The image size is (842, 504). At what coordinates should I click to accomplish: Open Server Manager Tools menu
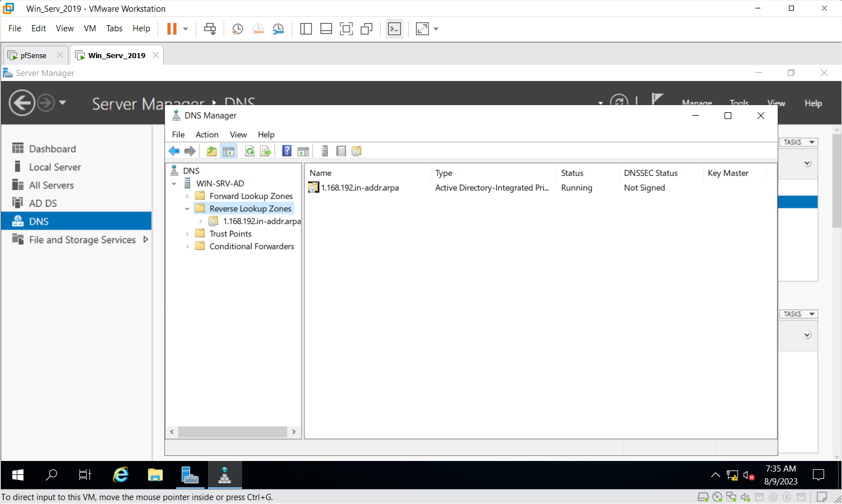(x=739, y=103)
